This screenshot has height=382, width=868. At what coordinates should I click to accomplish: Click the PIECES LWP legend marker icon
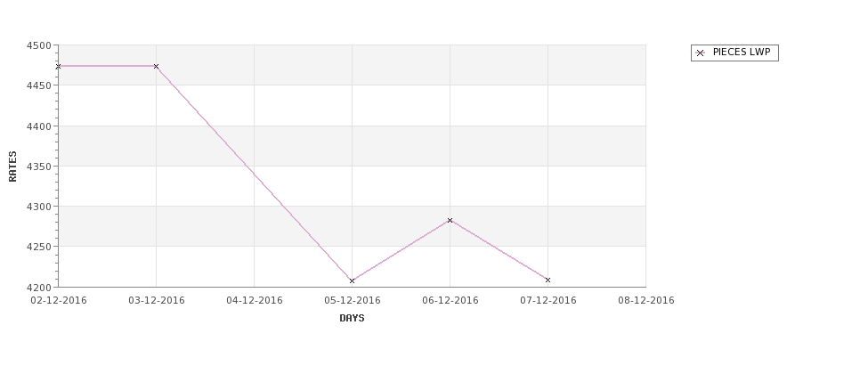(701, 53)
